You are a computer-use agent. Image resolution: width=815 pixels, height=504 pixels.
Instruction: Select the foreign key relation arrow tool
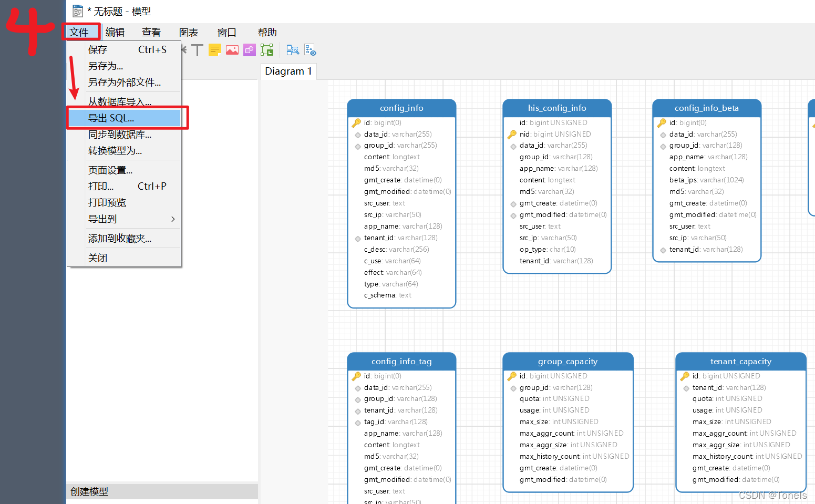(x=183, y=49)
